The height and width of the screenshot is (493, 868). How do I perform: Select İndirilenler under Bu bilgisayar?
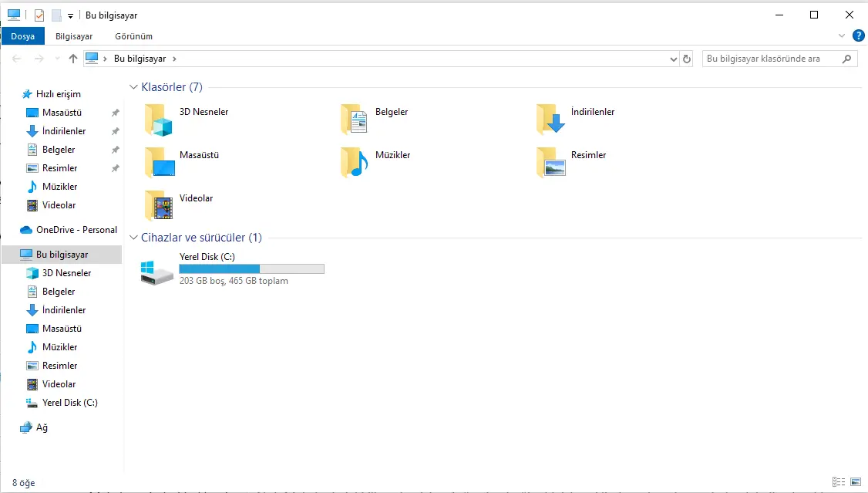pyautogui.click(x=64, y=310)
